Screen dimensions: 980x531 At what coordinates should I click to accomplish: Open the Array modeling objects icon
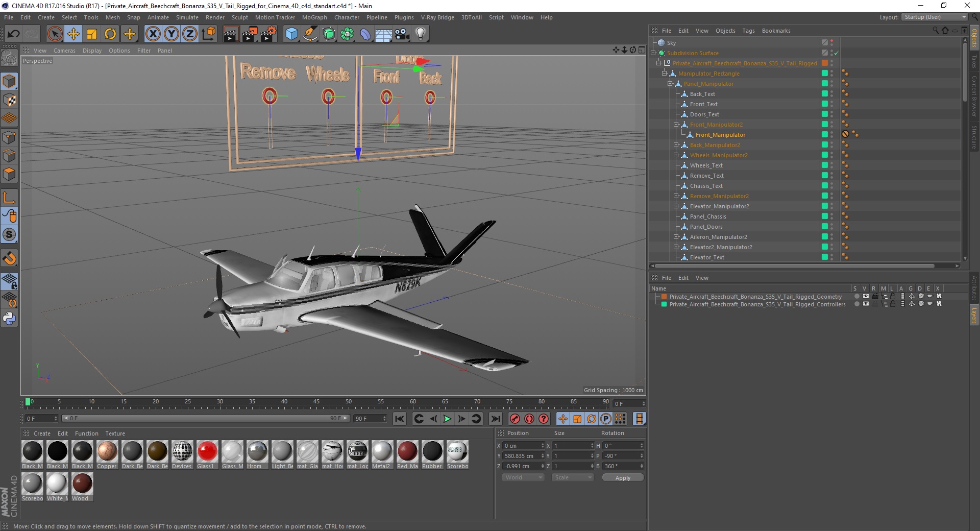click(347, 34)
